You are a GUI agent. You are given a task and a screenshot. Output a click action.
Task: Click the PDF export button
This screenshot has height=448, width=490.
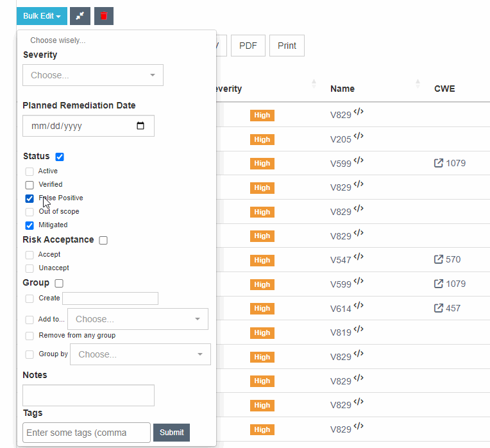248,46
